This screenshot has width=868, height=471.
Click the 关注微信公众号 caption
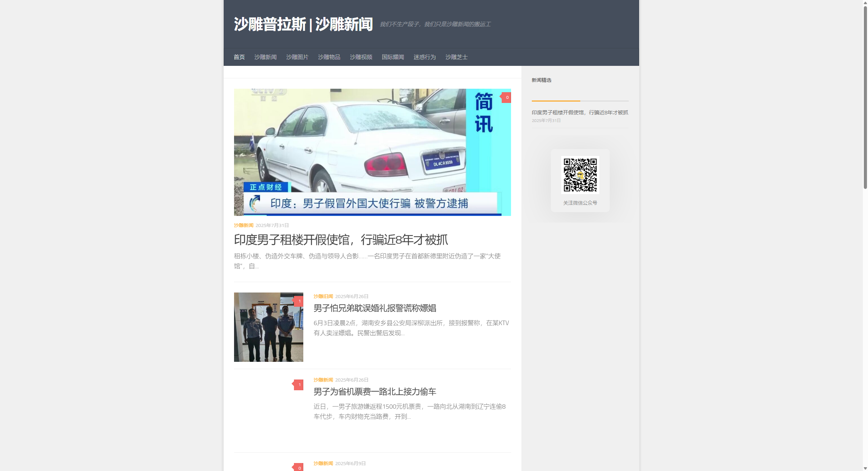click(x=580, y=203)
